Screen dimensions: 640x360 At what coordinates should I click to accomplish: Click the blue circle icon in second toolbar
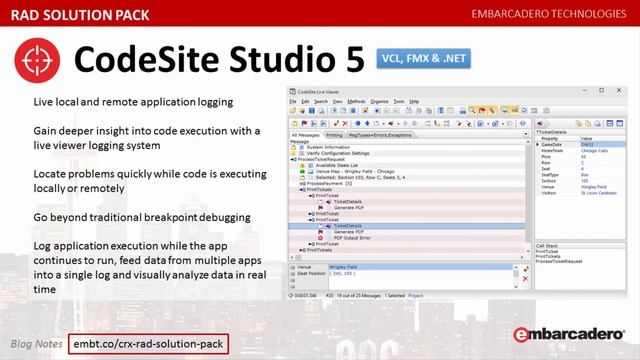coord(358,123)
